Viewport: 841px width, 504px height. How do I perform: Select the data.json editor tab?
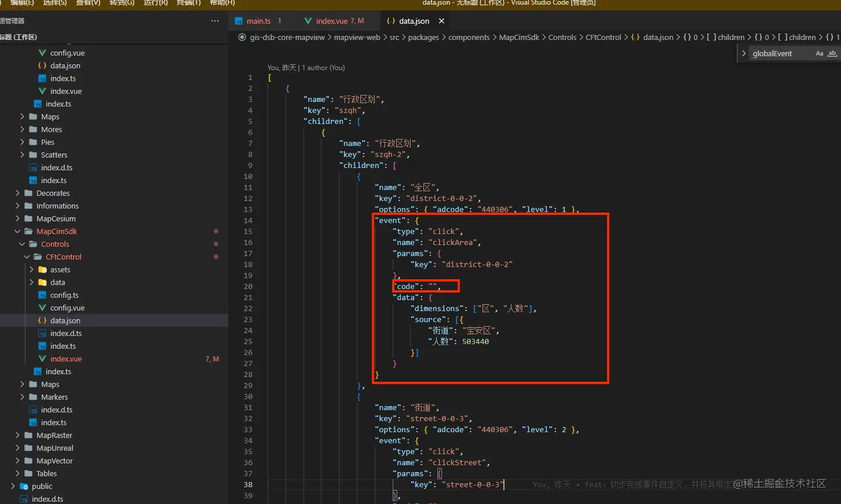[x=414, y=21]
